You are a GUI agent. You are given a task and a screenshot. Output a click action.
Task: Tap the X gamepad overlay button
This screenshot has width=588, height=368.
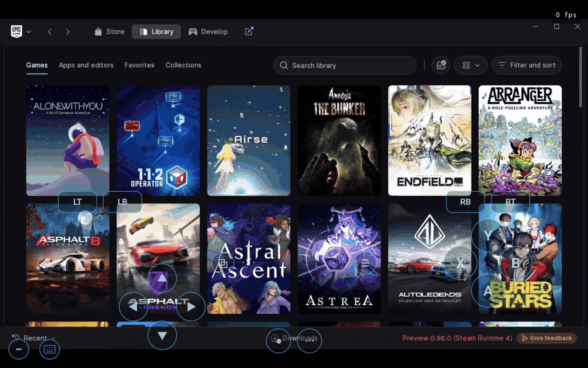[x=460, y=263]
